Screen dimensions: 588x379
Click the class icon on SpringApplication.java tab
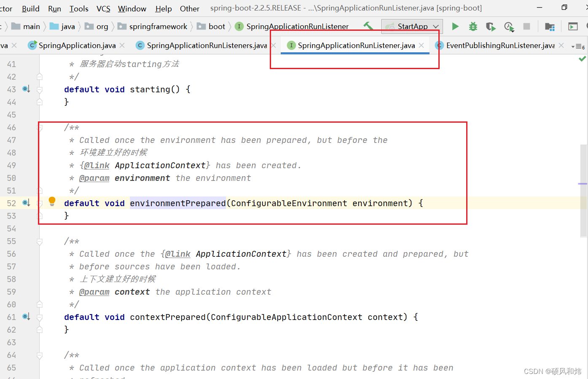(x=32, y=45)
